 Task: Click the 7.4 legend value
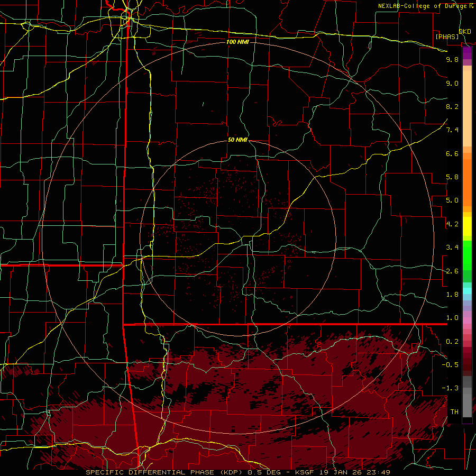[x=452, y=130]
